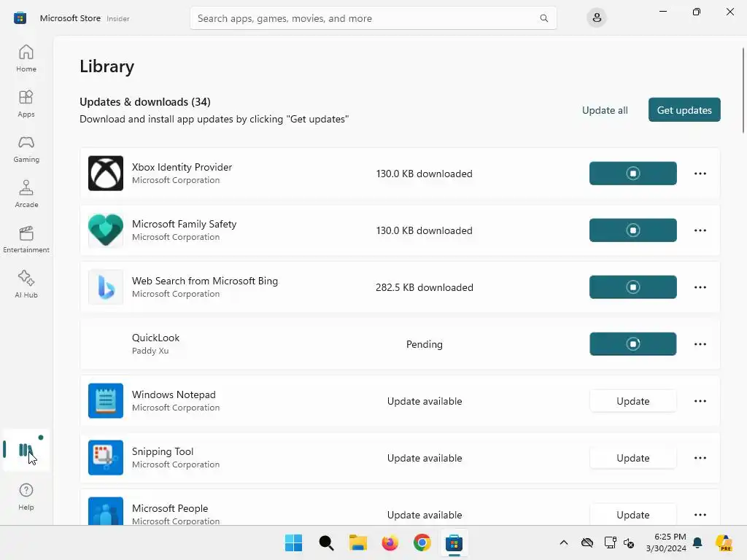Open more options for Snipping Tool
The width and height of the screenshot is (747, 560).
[700, 458]
